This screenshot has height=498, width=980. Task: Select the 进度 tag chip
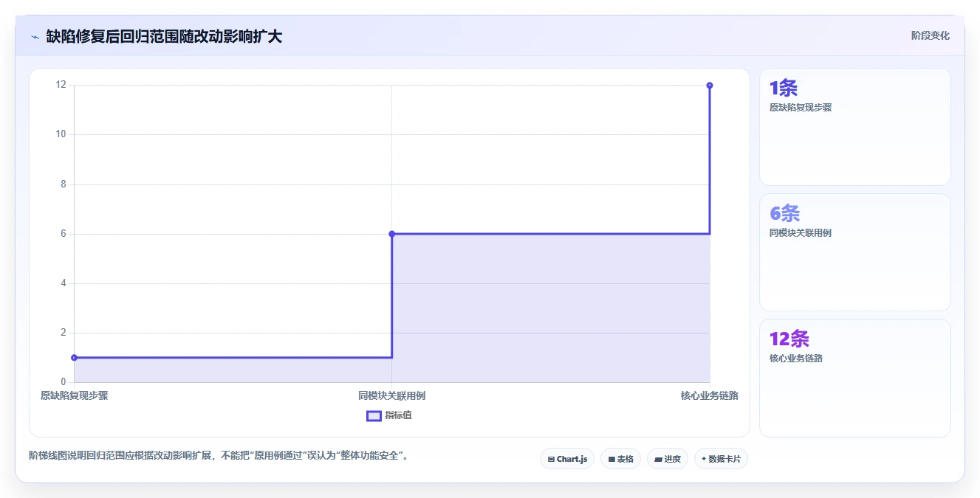click(x=668, y=459)
